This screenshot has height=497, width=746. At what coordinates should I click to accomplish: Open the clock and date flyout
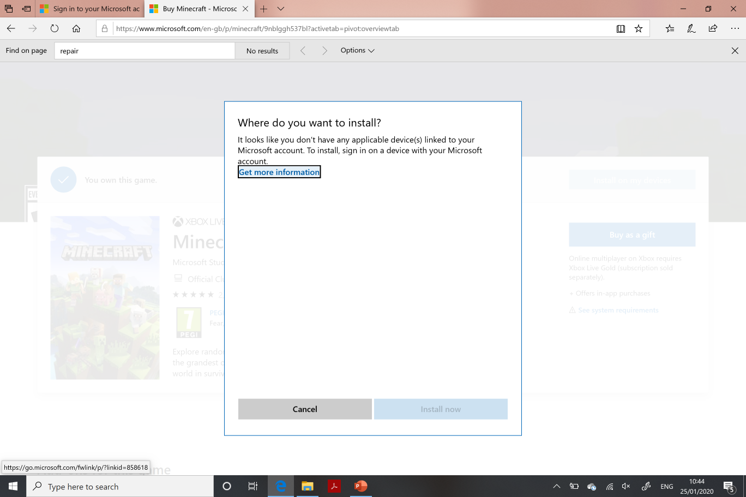tap(697, 486)
